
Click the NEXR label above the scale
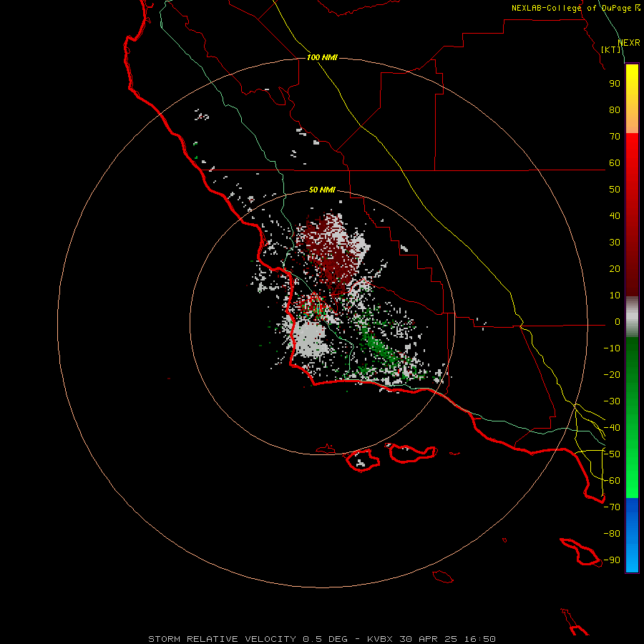[x=629, y=43]
